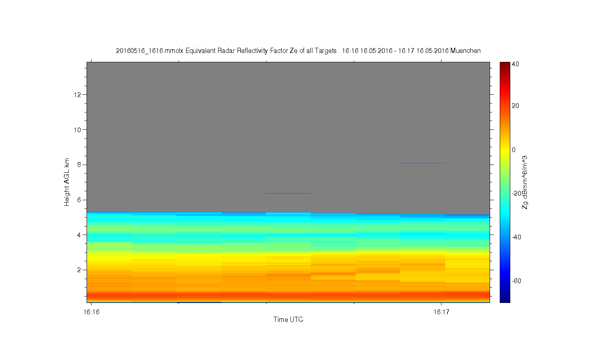Click the red high-reflectivity band near the ground

288,295
